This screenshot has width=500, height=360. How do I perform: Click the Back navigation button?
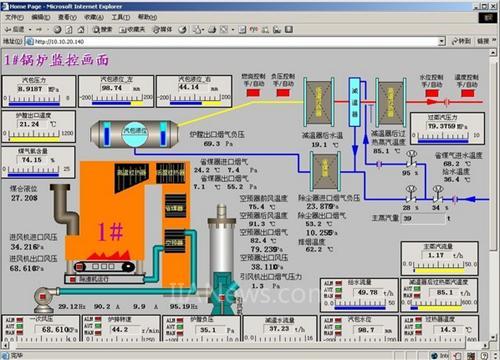[14, 30]
